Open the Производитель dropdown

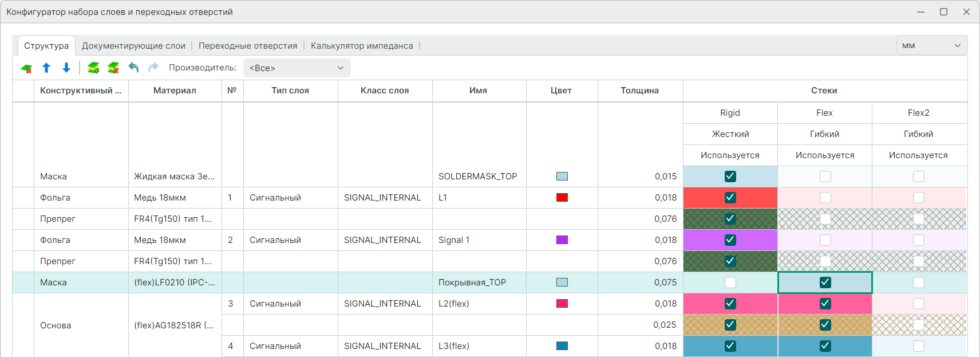tap(297, 68)
